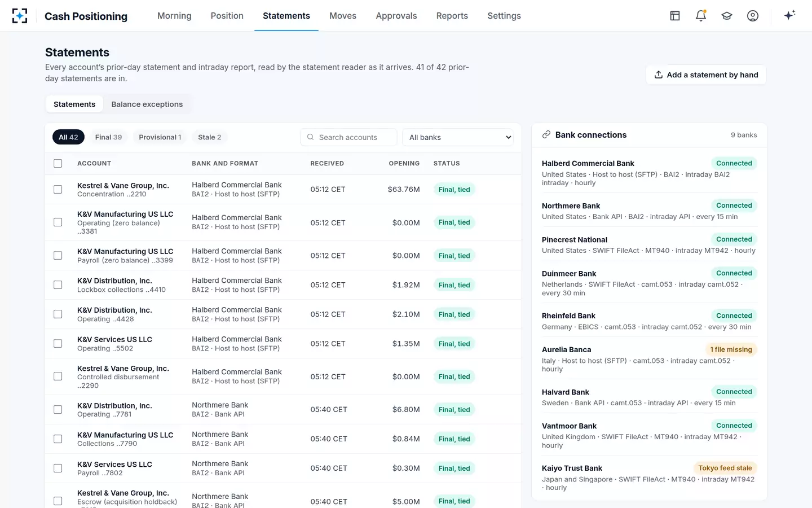Select the All 42 filter pill
812x508 pixels.
(x=69, y=137)
